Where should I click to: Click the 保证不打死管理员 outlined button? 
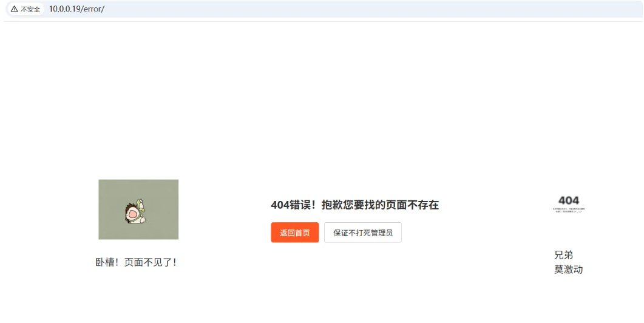(362, 233)
